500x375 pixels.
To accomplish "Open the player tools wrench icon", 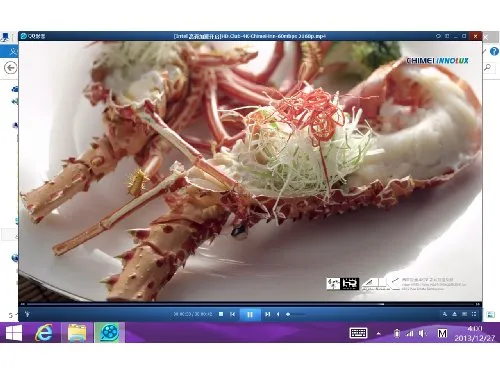I will 445,314.
